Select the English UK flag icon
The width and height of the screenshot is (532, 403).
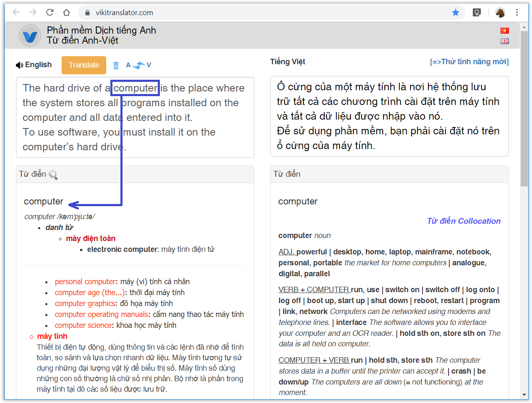504,41
